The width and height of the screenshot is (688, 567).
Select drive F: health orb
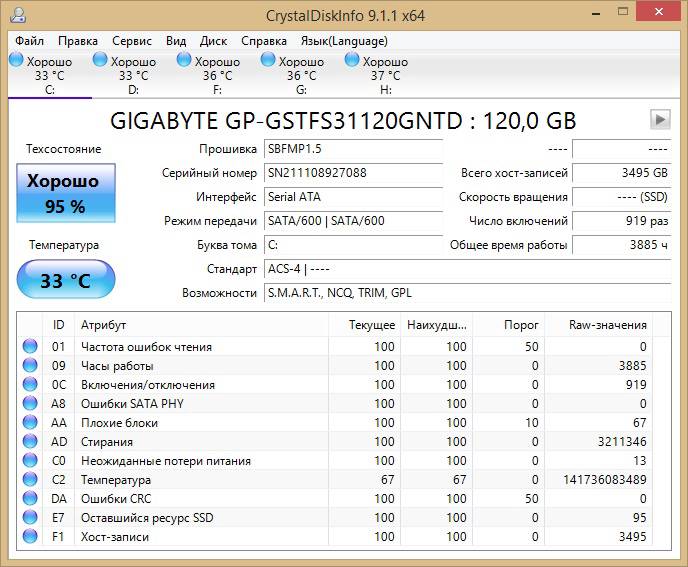(185, 61)
